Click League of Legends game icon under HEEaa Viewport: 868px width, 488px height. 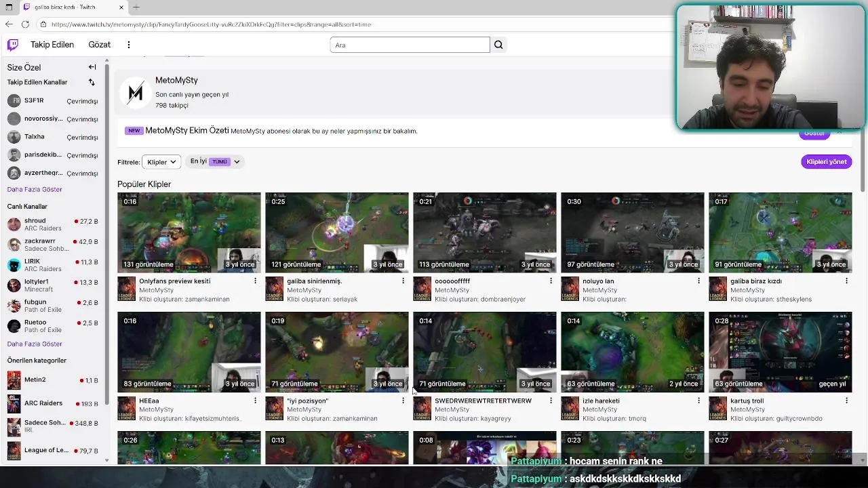point(126,409)
